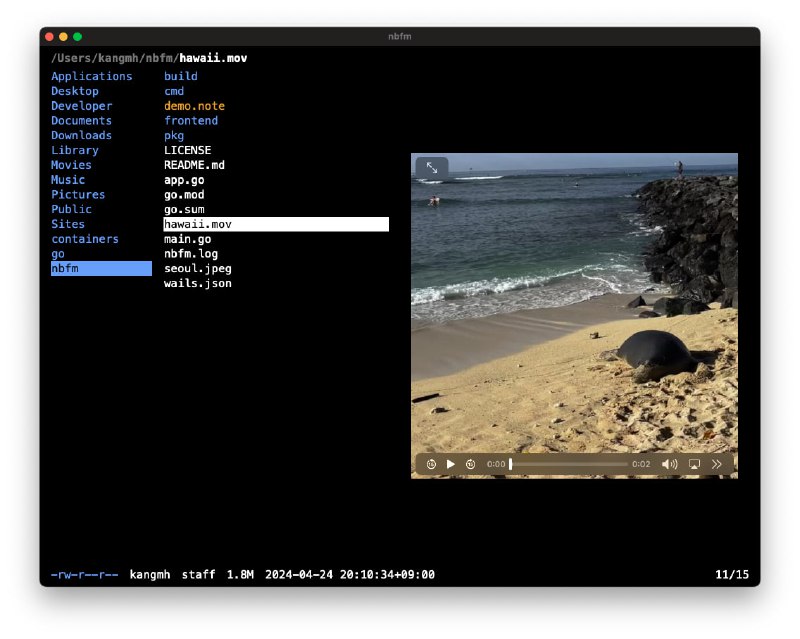Open the Applications folder
Screen dimensions: 800x639
coord(91,76)
